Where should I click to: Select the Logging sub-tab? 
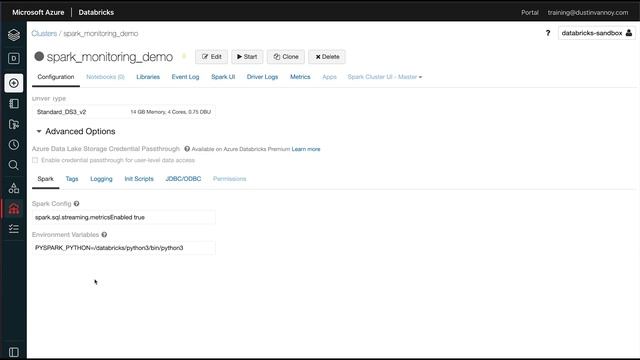101,179
